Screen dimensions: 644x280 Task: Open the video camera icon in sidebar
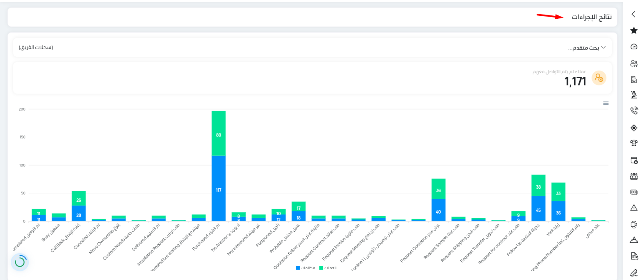pos(634,224)
